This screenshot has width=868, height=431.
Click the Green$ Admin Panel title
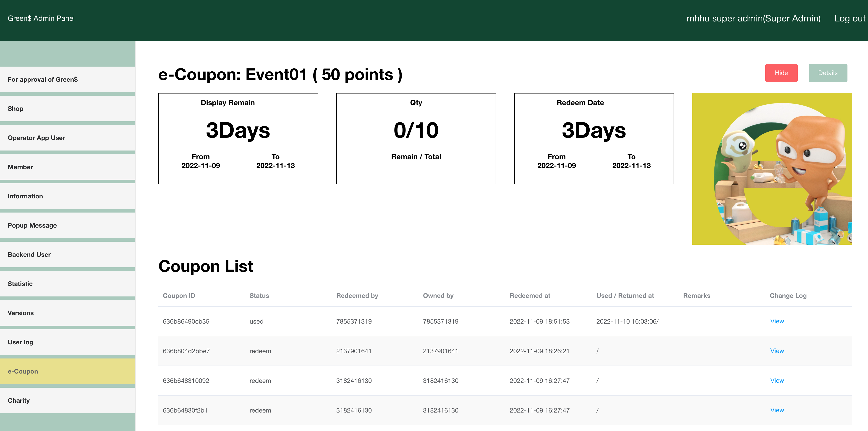click(41, 18)
